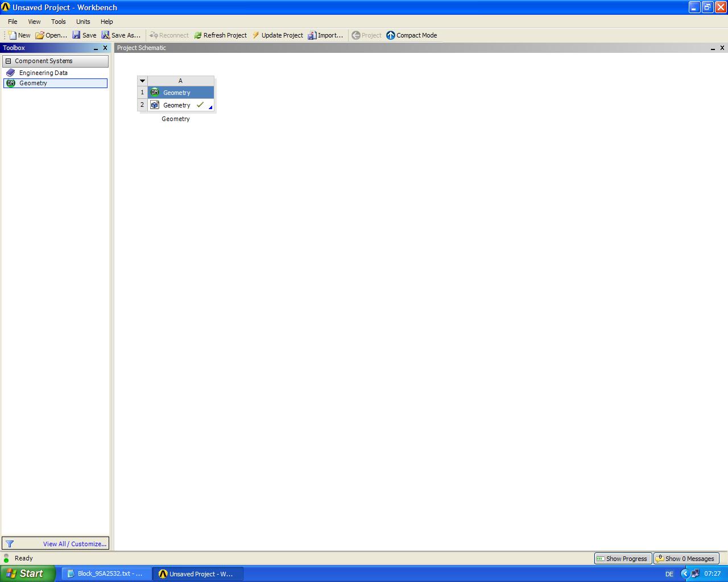Open the Help menu

click(x=107, y=22)
